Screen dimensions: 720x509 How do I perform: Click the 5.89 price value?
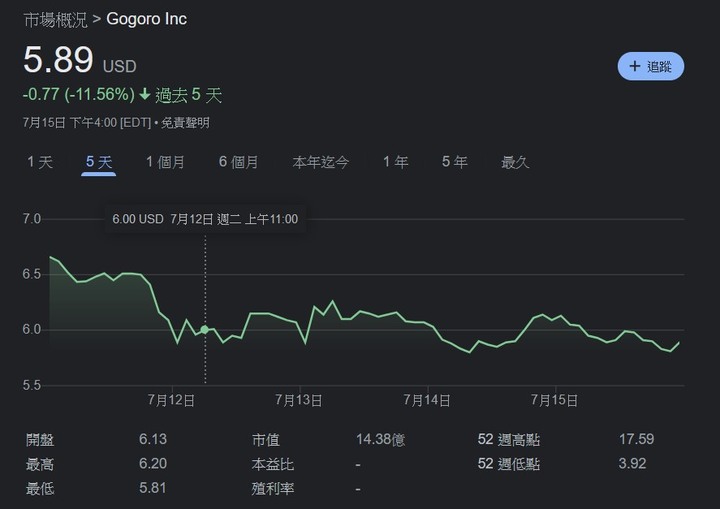point(58,60)
